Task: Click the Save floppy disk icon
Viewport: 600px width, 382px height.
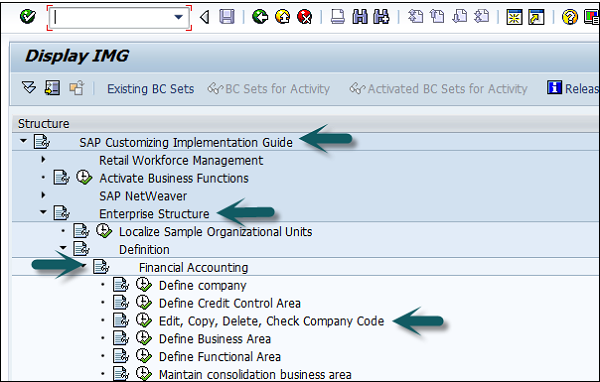Action: pyautogui.click(x=227, y=17)
